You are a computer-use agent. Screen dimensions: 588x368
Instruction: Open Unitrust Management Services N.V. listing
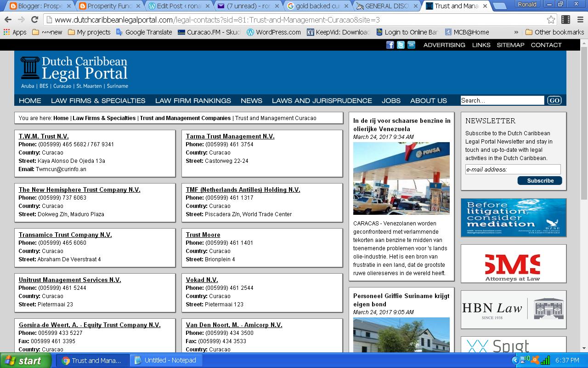click(70, 280)
